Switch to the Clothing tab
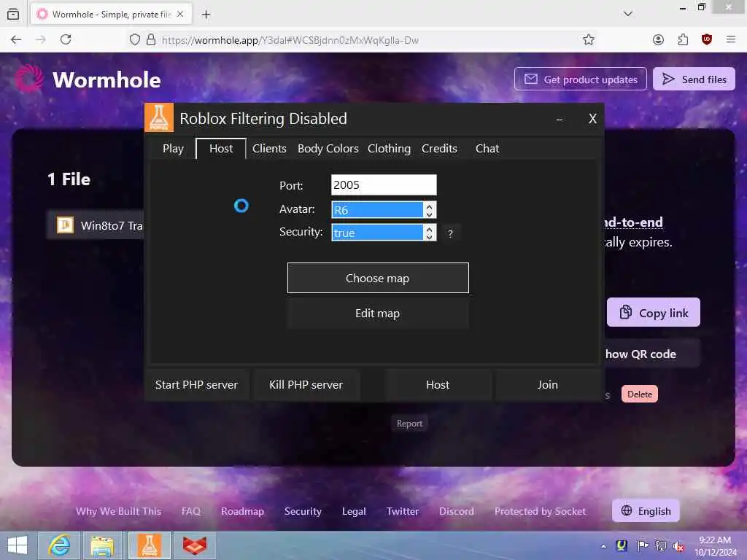 point(389,149)
